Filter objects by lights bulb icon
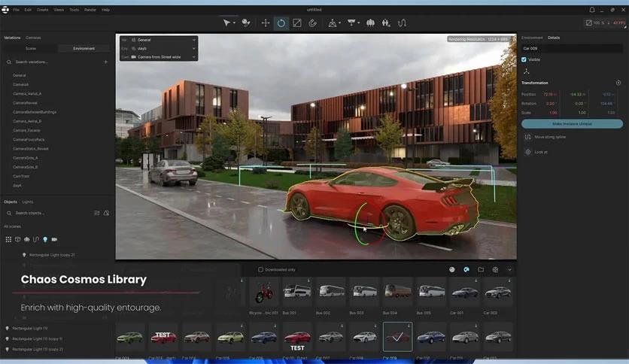Screen dimensions: 629x364 [44, 239]
